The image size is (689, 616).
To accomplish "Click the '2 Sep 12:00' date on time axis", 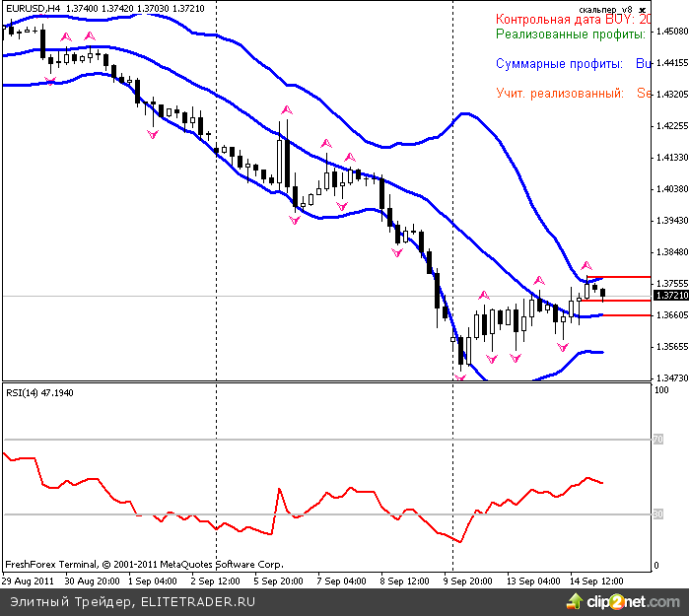I will [214, 581].
